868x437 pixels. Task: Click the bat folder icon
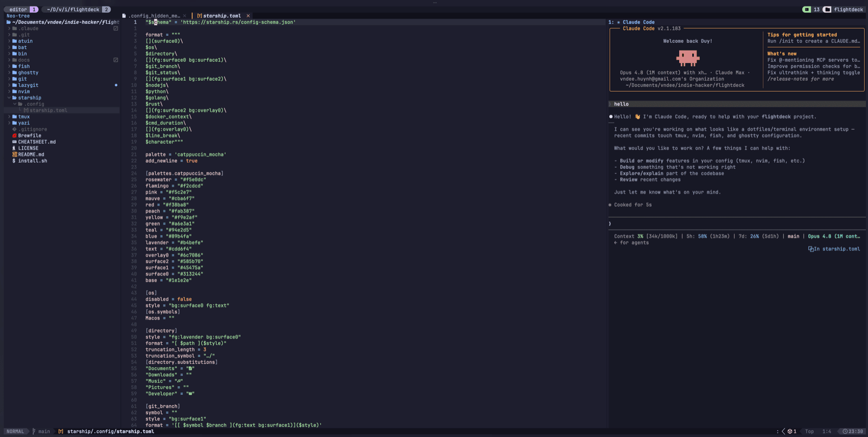(15, 47)
